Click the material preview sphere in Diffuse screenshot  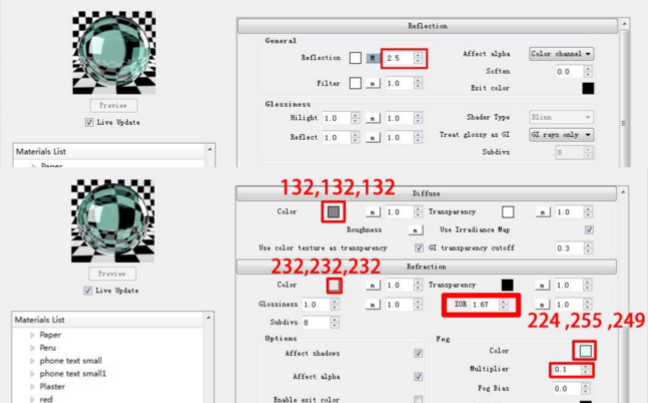coord(113,221)
